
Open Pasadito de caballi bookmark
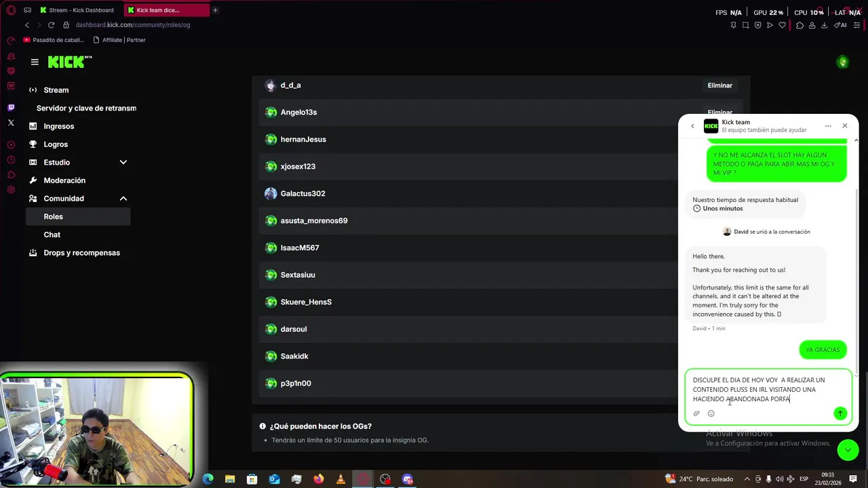point(54,40)
